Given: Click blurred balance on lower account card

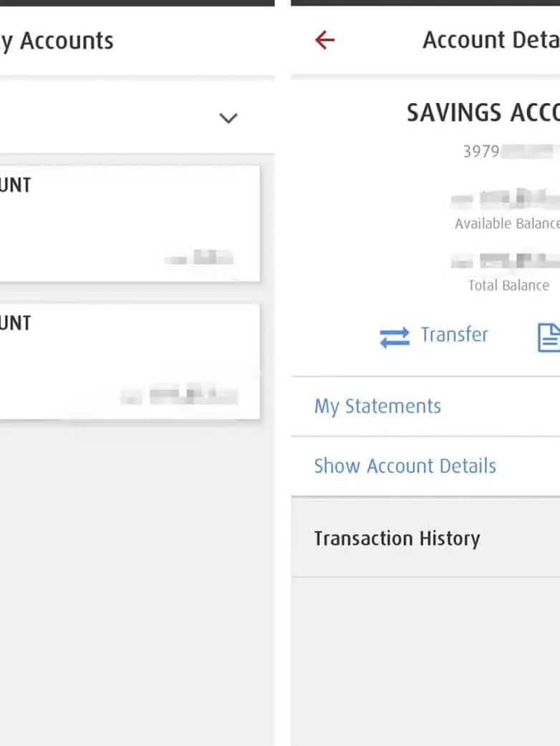Looking at the screenshot, I should coord(179,395).
